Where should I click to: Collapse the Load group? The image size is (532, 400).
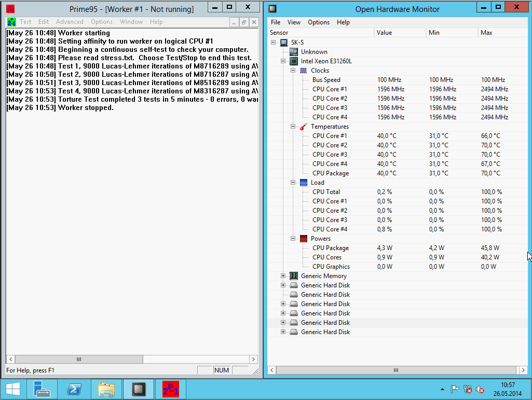[x=293, y=183]
